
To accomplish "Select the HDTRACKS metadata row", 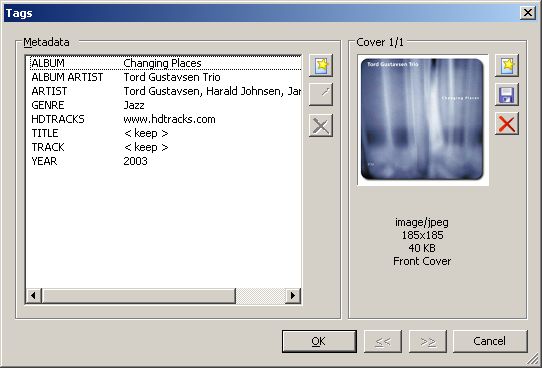I will pyautogui.click(x=165, y=119).
